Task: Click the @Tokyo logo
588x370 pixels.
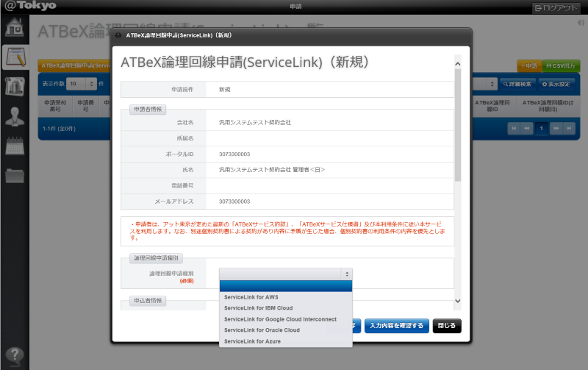Action: click(x=30, y=5)
